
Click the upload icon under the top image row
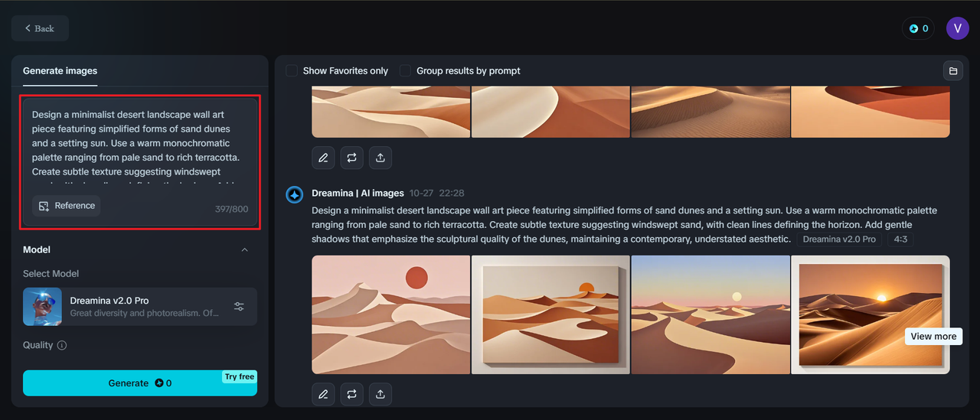(x=380, y=158)
